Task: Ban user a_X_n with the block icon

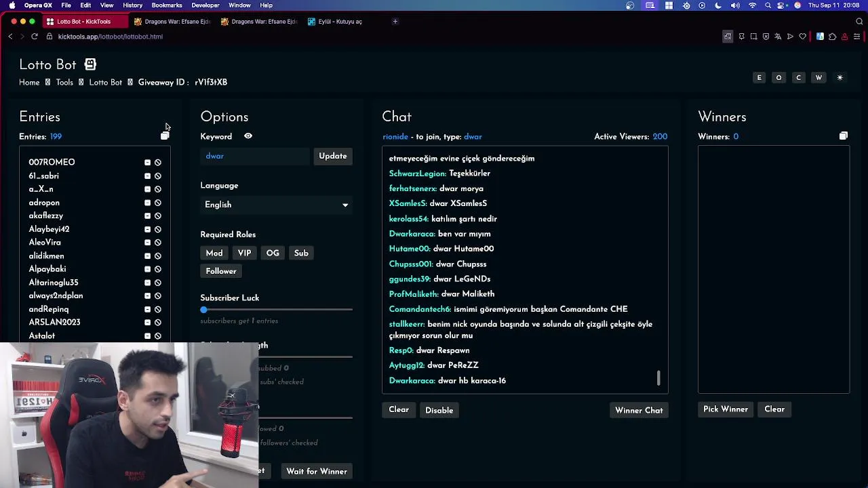Action: (158, 189)
